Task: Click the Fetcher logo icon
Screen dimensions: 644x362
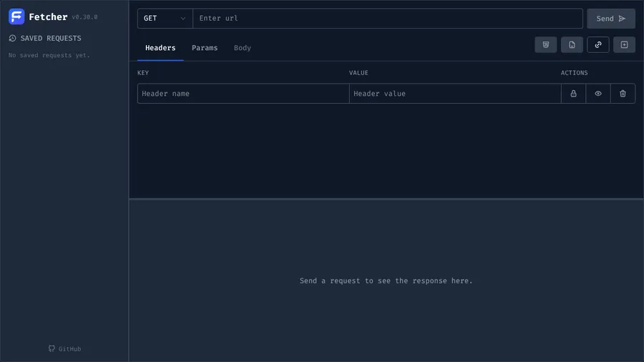Action: (x=16, y=16)
